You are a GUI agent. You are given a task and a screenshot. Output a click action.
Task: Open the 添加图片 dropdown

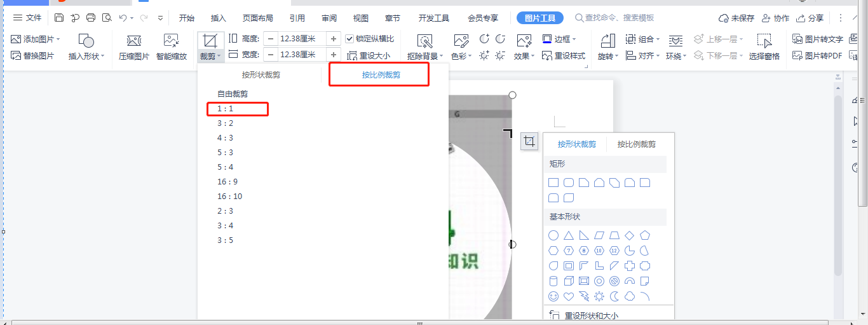[x=58, y=39]
